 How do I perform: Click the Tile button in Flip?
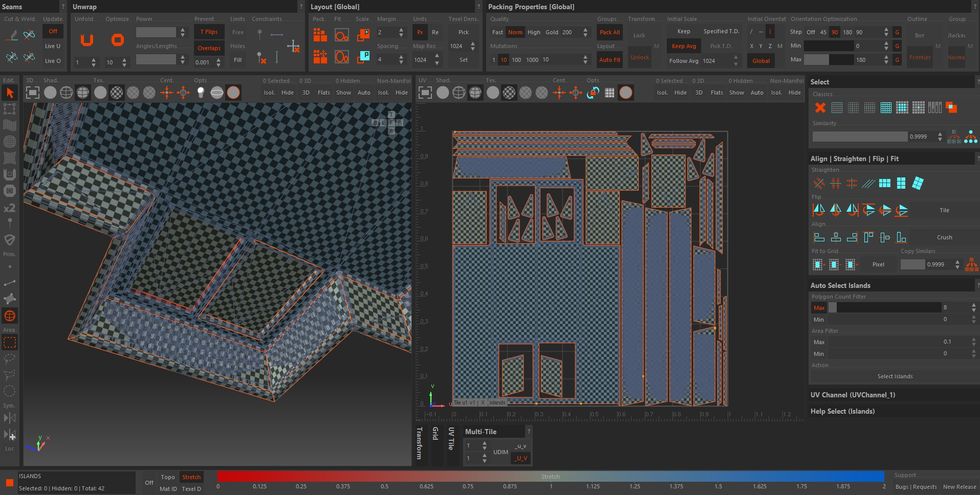click(945, 210)
